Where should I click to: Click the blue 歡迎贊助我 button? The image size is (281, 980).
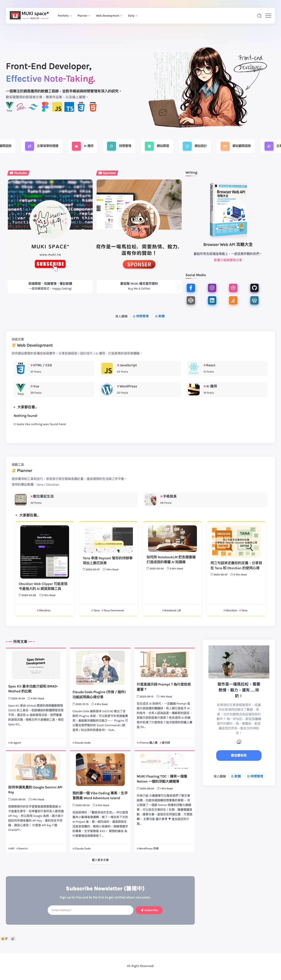tap(239, 756)
